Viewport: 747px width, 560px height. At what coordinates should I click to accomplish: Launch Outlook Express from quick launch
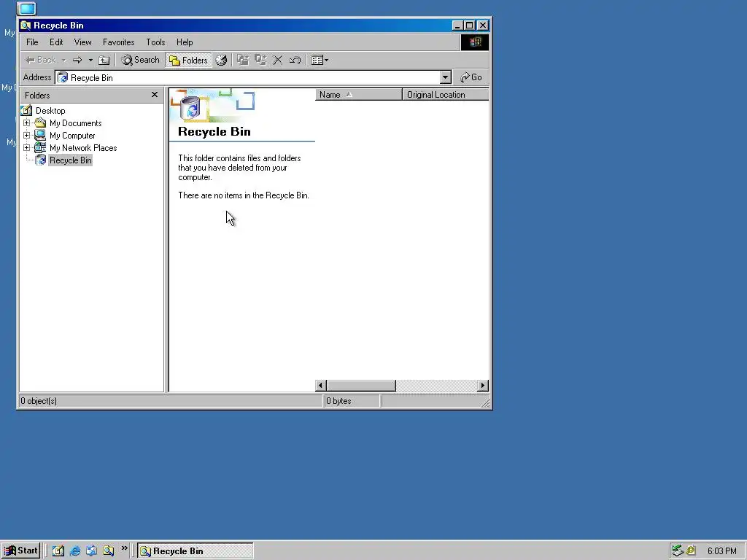91,551
